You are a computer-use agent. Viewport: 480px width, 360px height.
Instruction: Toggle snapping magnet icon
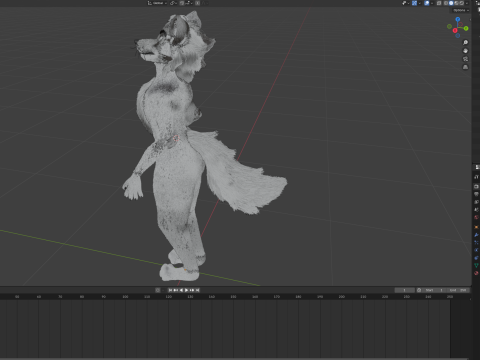pyautogui.click(x=182, y=3)
